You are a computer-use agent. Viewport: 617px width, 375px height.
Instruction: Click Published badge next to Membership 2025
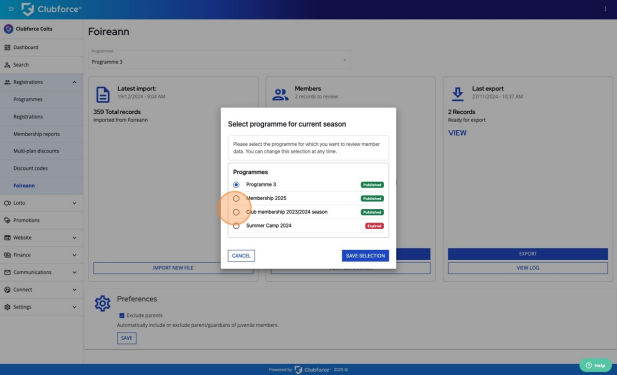coord(372,198)
